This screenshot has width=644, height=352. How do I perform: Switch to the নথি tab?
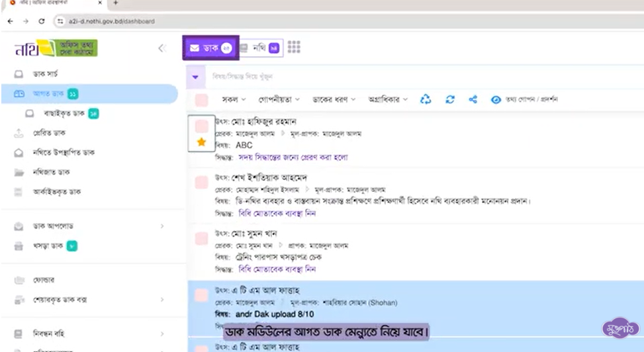click(259, 48)
